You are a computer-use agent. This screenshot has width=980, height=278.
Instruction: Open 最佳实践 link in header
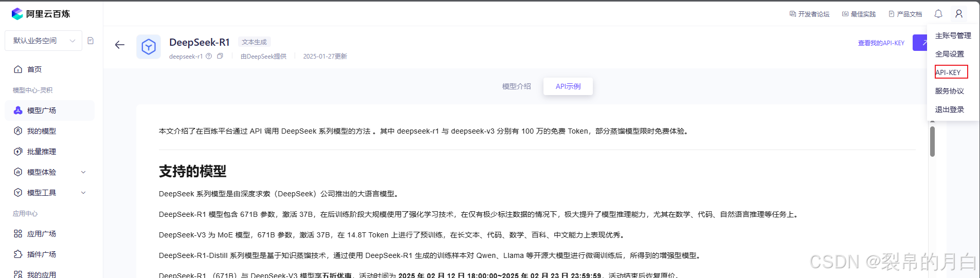pyautogui.click(x=859, y=14)
